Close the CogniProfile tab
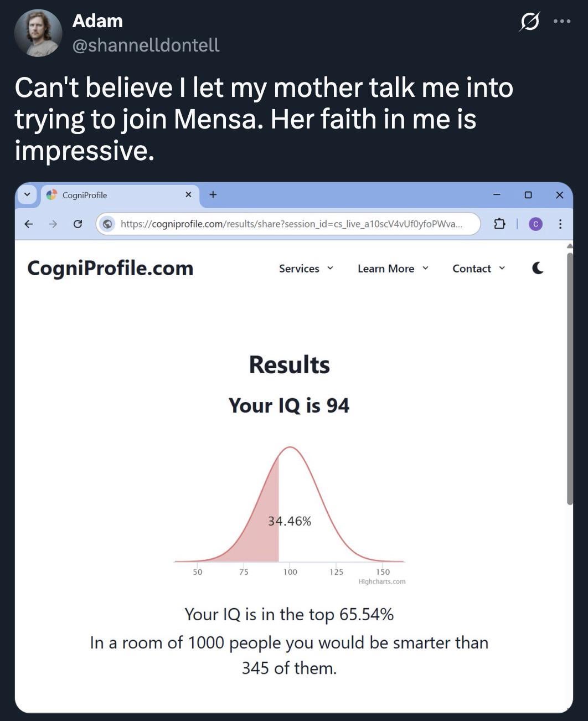Screen dimensions: 588x721 tap(188, 194)
